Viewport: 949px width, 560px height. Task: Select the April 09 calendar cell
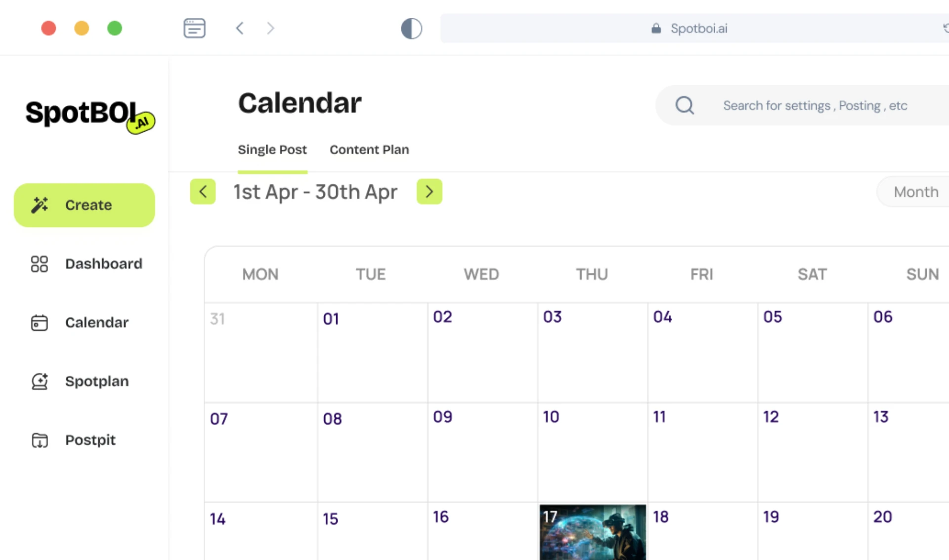[482, 452]
